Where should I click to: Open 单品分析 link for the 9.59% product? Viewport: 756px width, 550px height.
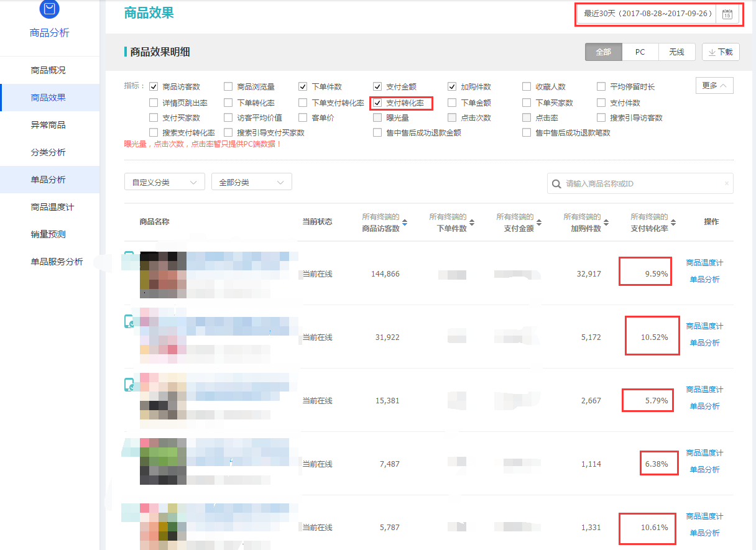pos(704,280)
